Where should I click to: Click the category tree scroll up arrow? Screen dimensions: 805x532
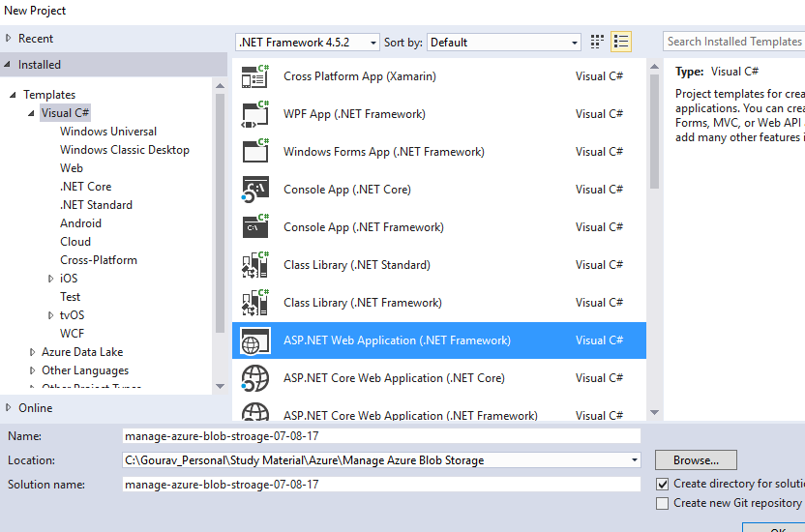click(x=221, y=86)
